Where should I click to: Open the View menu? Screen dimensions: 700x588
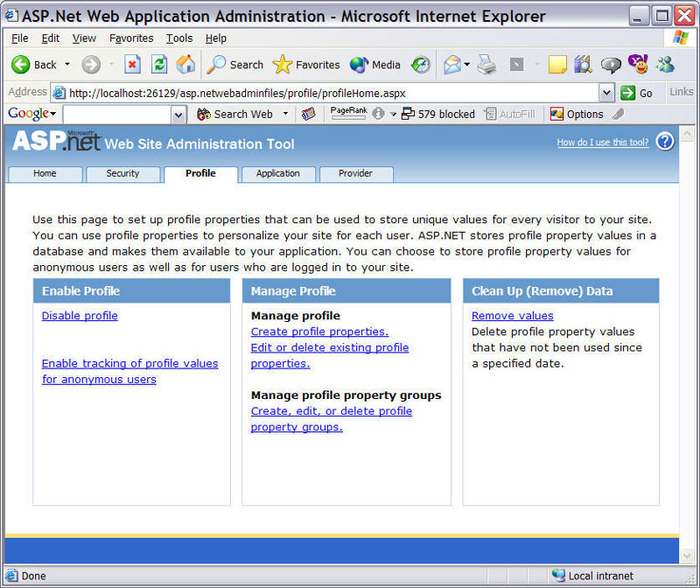pos(84,38)
